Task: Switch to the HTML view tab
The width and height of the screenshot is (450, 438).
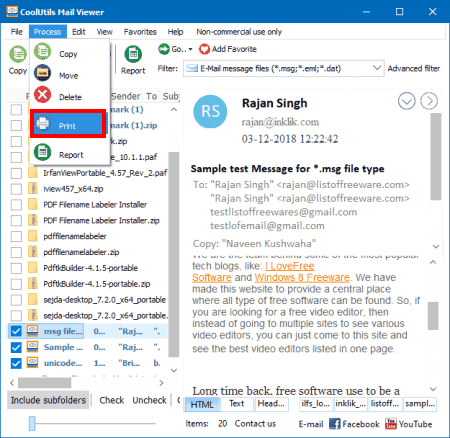Action: (x=202, y=404)
